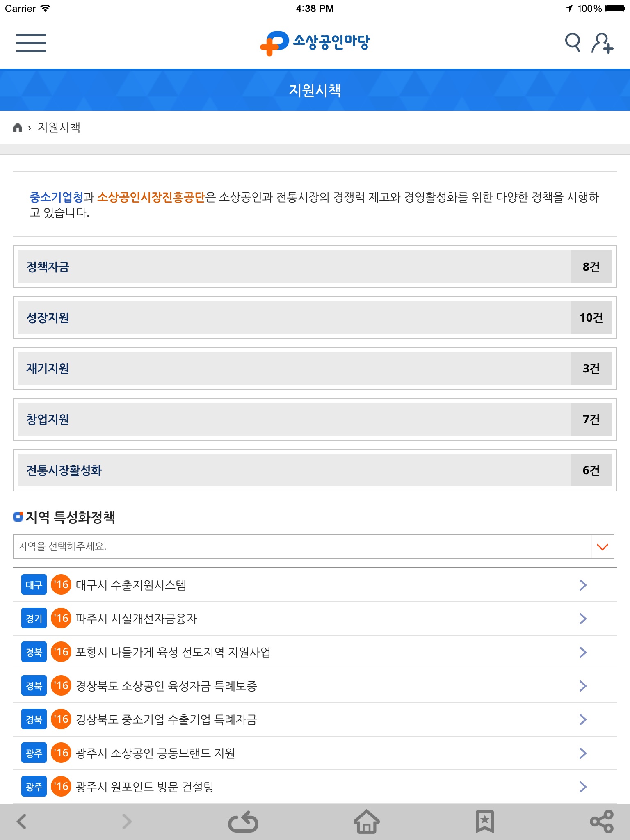Tap the browser back arrow
630x840 pixels.
(x=22, y=822)
